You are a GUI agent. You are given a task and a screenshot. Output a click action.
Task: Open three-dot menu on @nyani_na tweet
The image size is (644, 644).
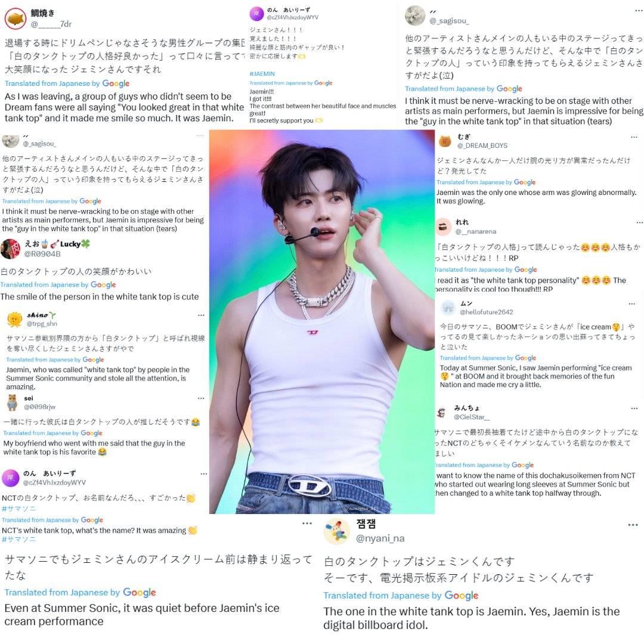[633, 525]
